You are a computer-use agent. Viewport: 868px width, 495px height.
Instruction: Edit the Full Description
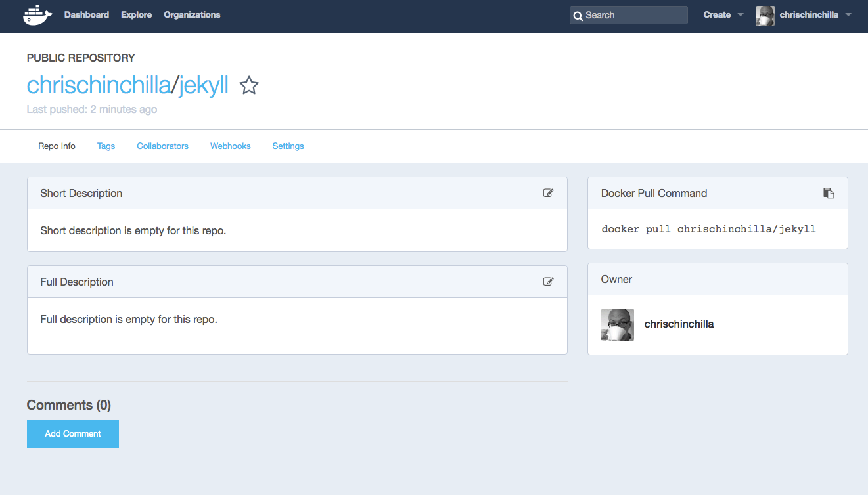coord(548,282)
